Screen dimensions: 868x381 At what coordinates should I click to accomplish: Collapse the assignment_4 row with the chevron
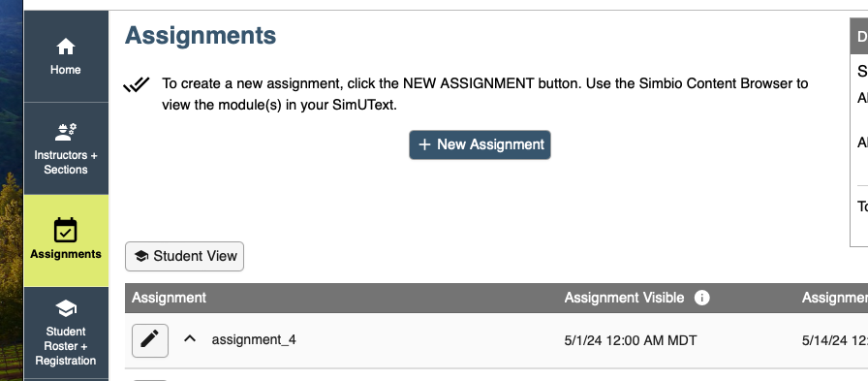point(190,338)
